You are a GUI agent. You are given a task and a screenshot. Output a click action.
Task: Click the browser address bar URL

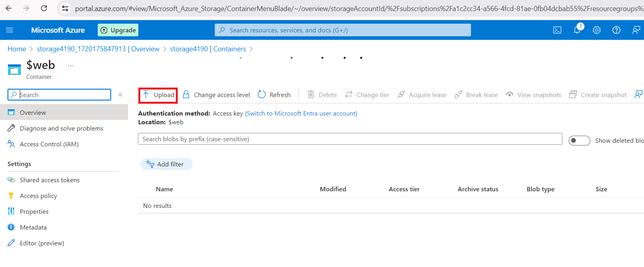tap(359, 8)
